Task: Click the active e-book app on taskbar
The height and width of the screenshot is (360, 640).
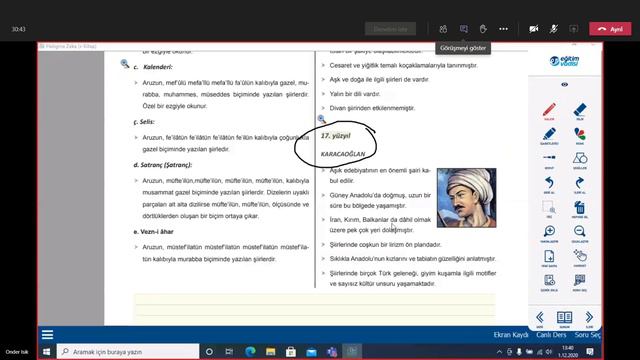Action: point(352,351)
